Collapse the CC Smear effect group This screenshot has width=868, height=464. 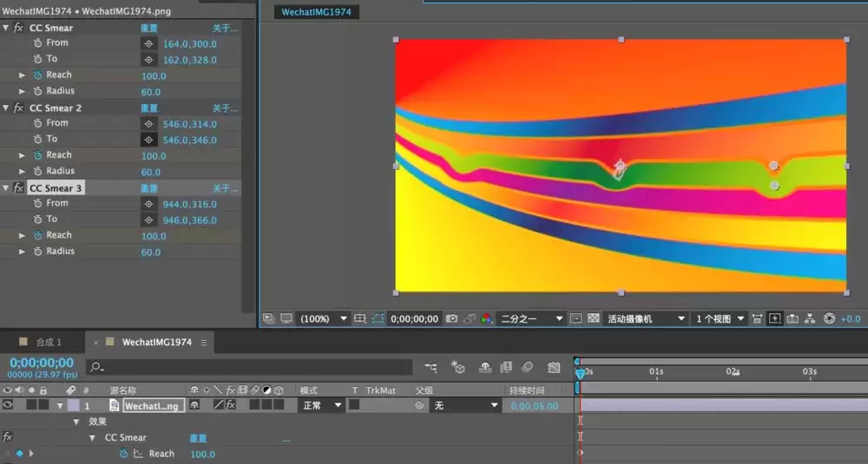pos(5,28)
